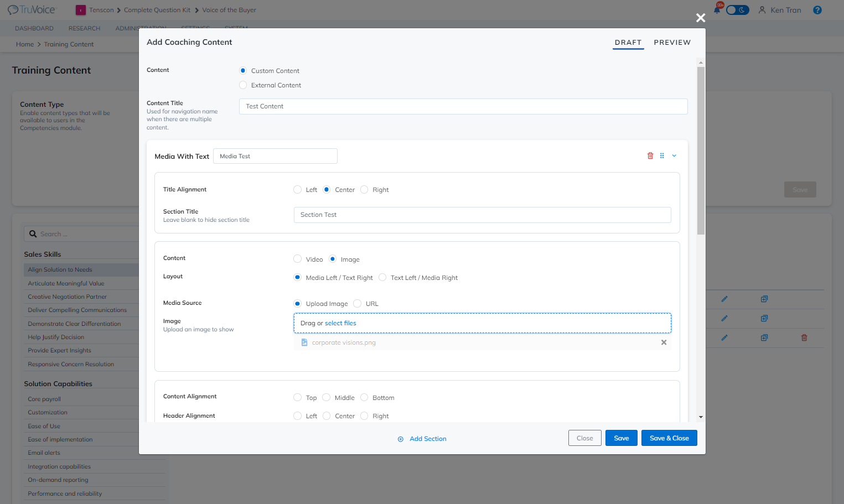
Task: Open the RESEARCH menu
Action: (x=85, y=28)
